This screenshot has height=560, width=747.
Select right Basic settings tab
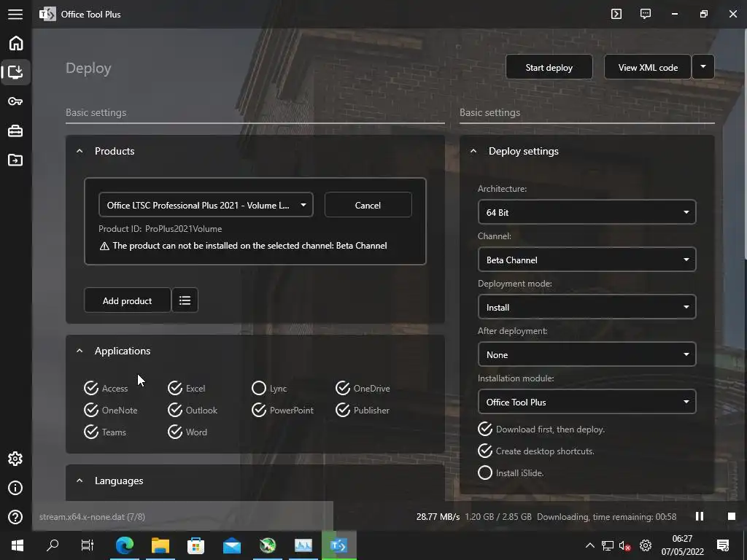click(489, 112)
